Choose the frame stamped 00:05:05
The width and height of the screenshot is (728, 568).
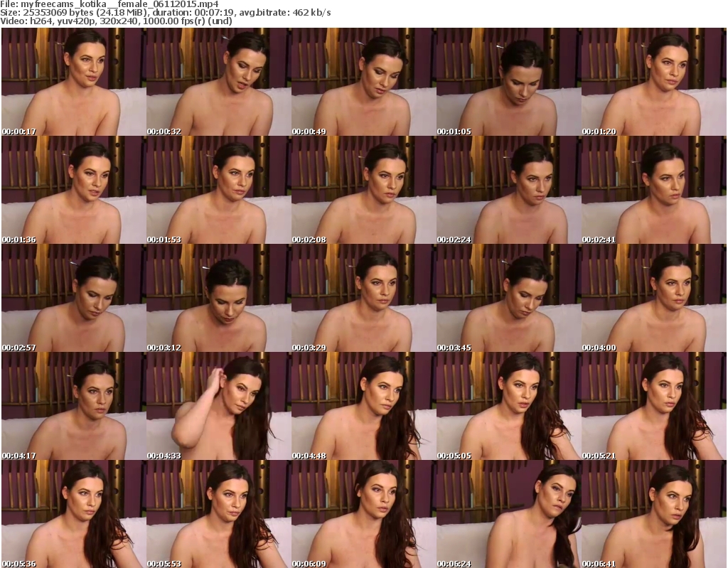[x=509, y=406]
